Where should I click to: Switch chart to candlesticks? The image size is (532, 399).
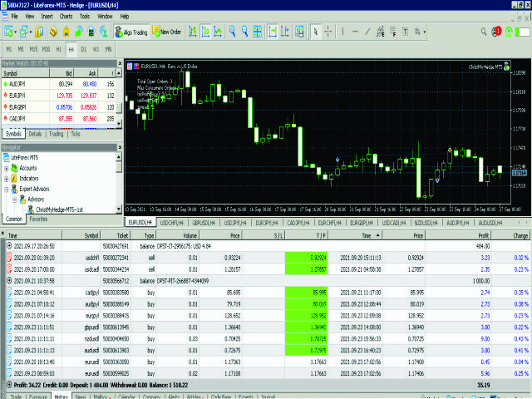205,32
